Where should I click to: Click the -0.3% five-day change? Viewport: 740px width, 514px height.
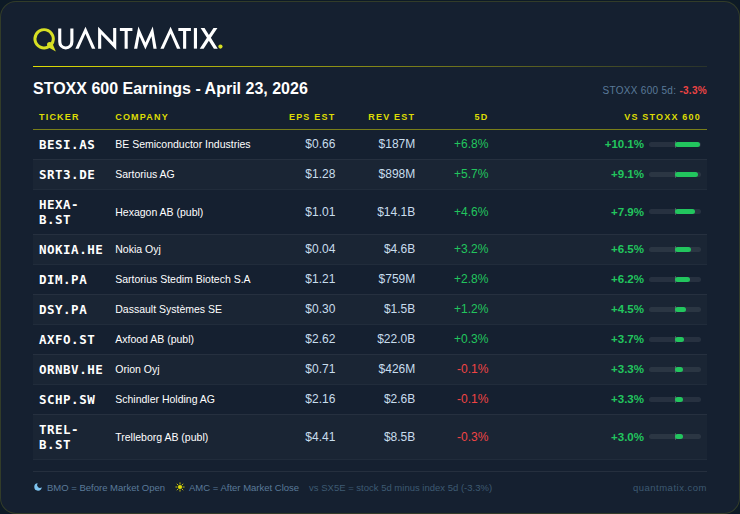(472, 437)
